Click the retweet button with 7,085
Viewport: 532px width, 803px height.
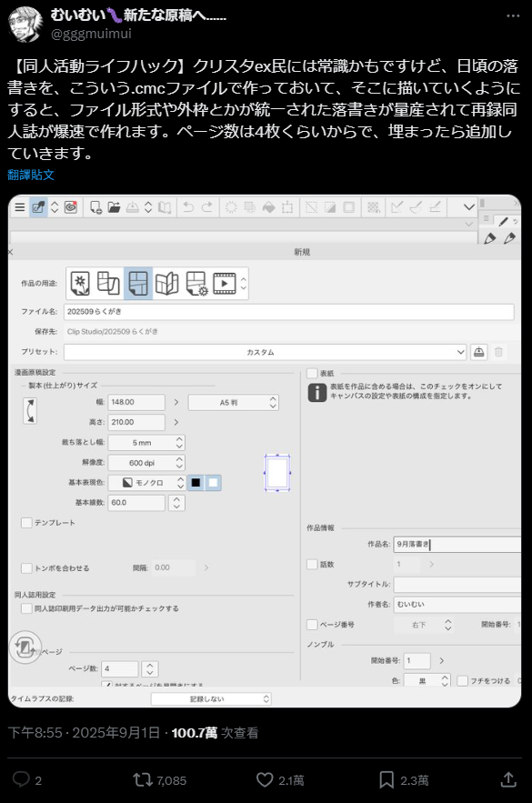(159, 780)
